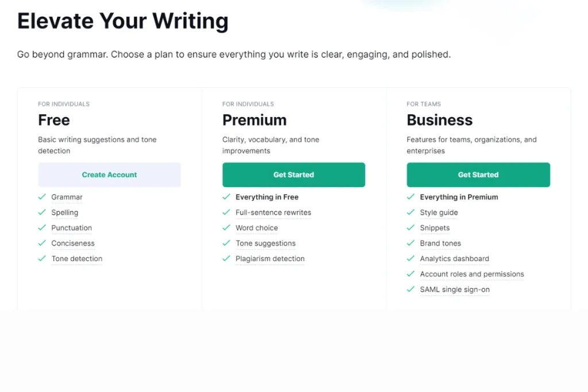The width and height of the screenshot is (588, 392).
Task: Click the Full-sentence rewrites link
Action: 273,212
